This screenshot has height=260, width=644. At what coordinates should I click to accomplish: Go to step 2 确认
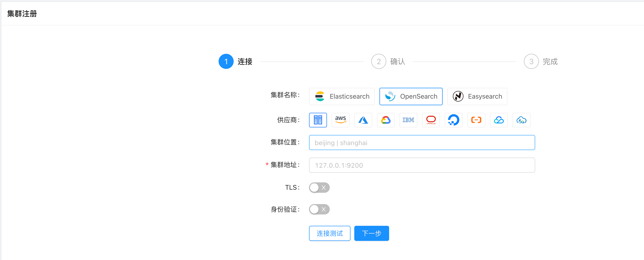(x=388, y=61)
